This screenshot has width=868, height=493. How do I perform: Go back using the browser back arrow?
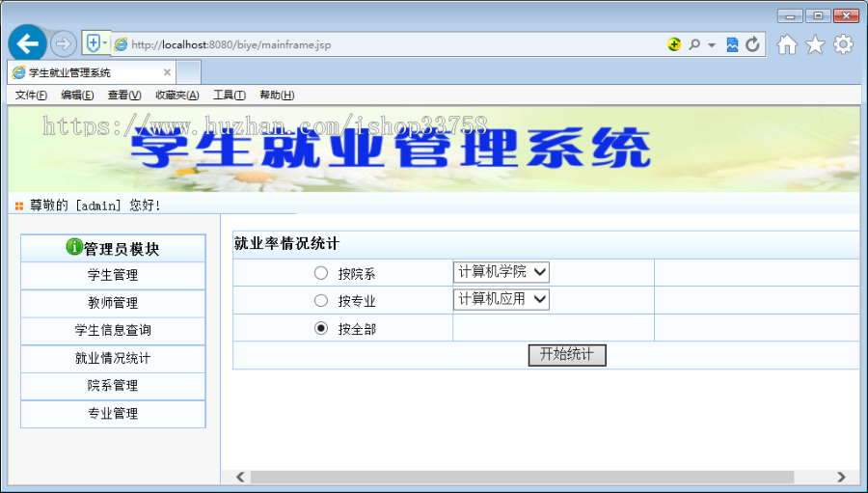(x=27, y=43)
